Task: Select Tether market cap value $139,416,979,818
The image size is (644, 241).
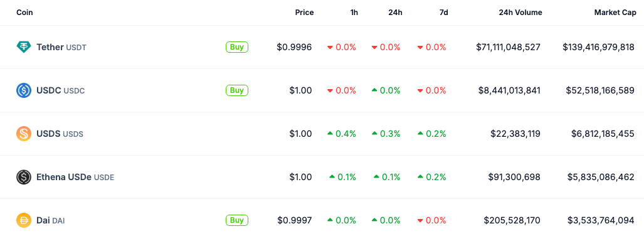Action: [x=598, y=47]
